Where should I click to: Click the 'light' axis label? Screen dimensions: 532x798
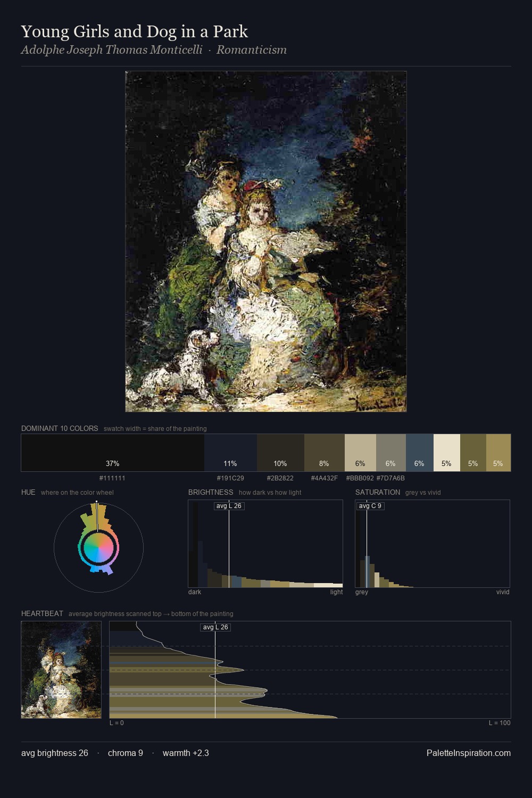(x=336, y=592)
